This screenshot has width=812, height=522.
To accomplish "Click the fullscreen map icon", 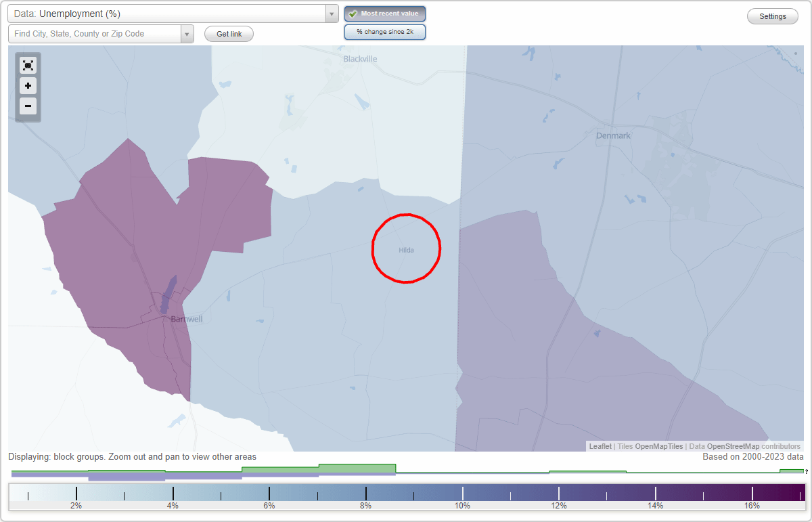I will pos(28,66).
